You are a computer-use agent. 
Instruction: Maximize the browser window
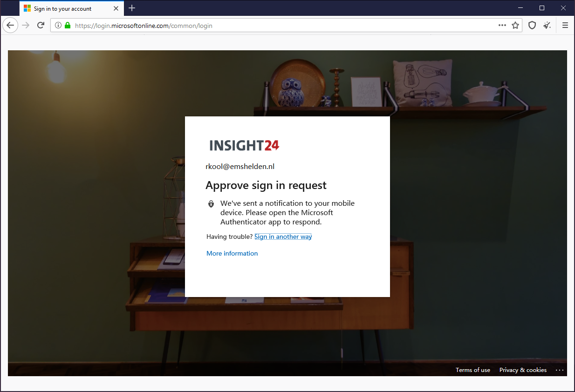tap(541, 8)
